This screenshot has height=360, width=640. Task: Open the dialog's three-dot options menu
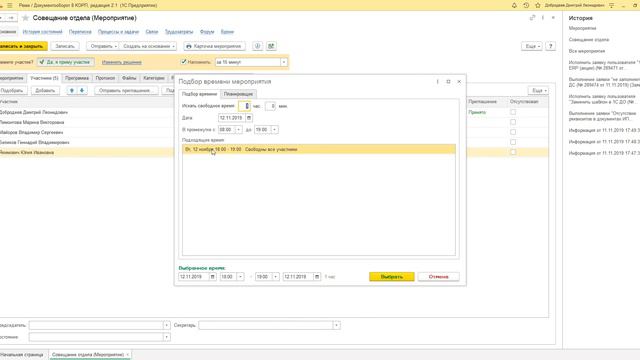(438, 82)
